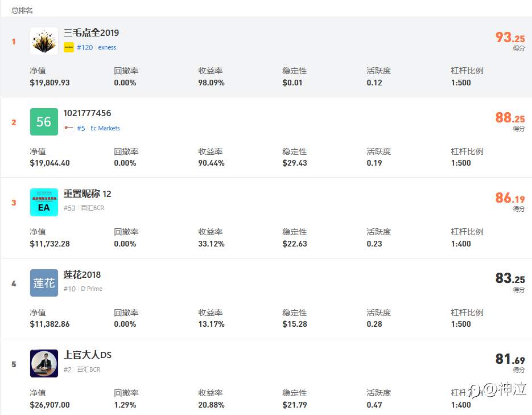Click net value $19,044.40
This screenshot has width=532, height=415.
click(x=50, y=163)
